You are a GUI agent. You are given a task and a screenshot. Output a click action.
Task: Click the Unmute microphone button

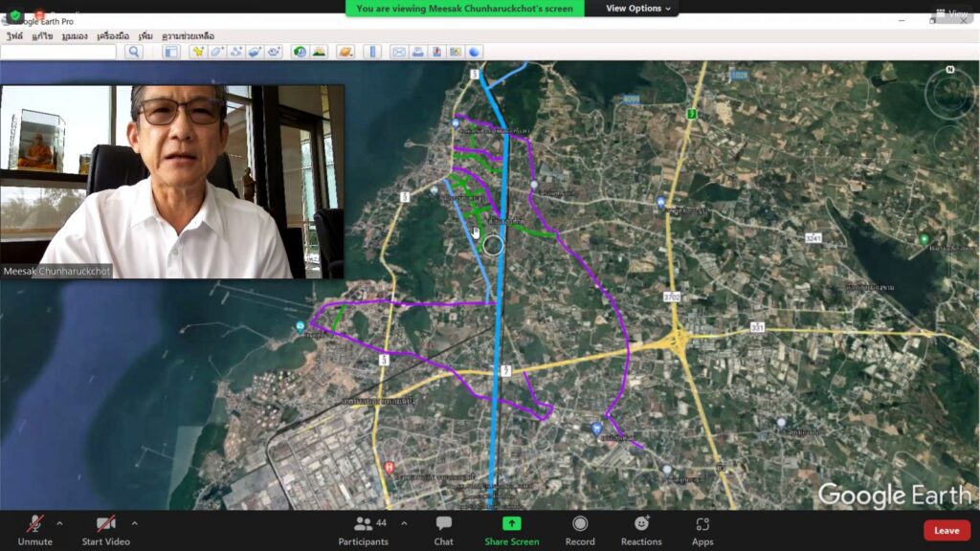coord(34,529)
